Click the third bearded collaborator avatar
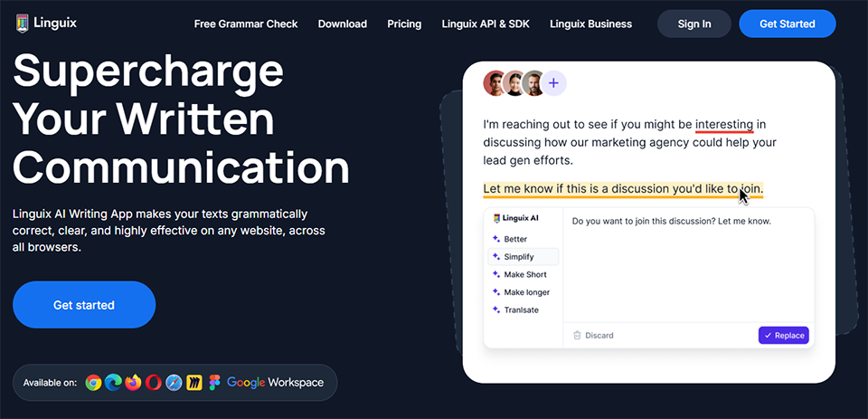This screenshot has height=419, width=868. (533, 83)
